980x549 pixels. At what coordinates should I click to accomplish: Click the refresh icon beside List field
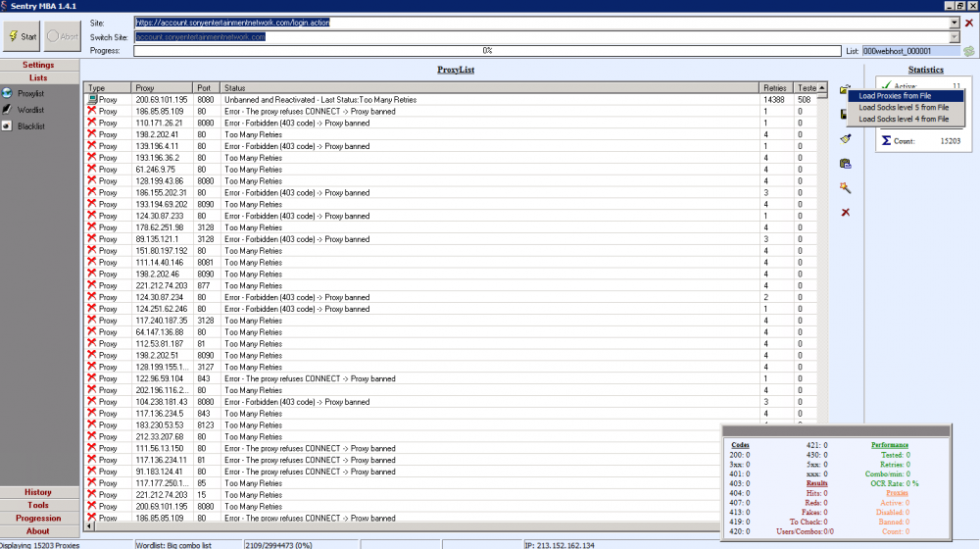(969, 51)
